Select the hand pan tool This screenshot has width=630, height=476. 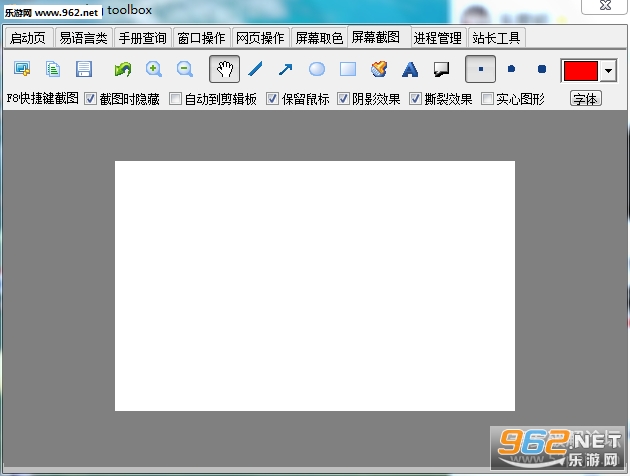(x=225, y=69)
